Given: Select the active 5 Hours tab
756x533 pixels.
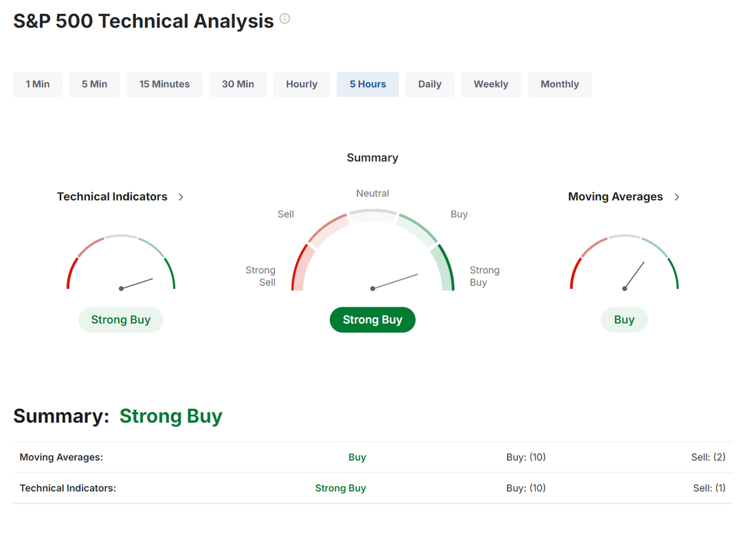Looking at the screenshot, I should pos(368,84).
